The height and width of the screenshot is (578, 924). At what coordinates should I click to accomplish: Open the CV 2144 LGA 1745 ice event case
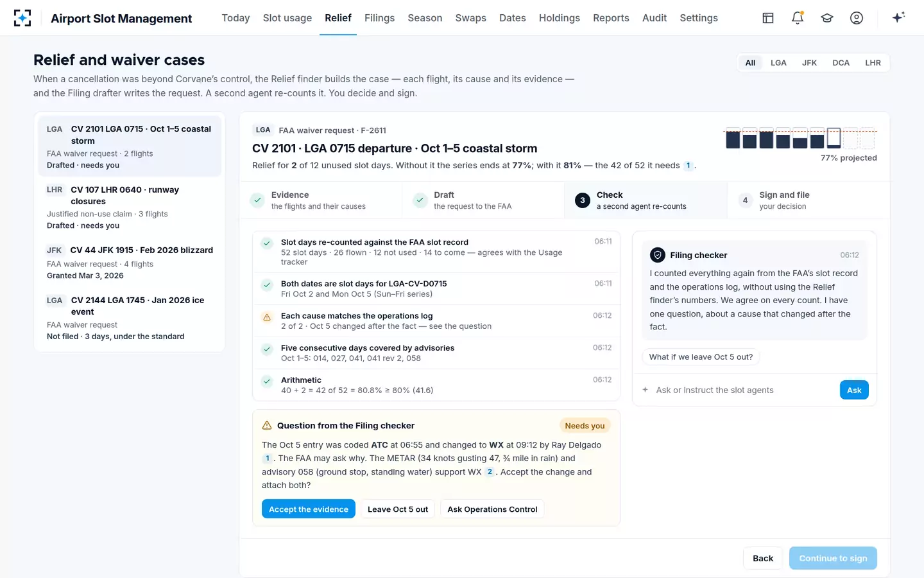(130, 318)
